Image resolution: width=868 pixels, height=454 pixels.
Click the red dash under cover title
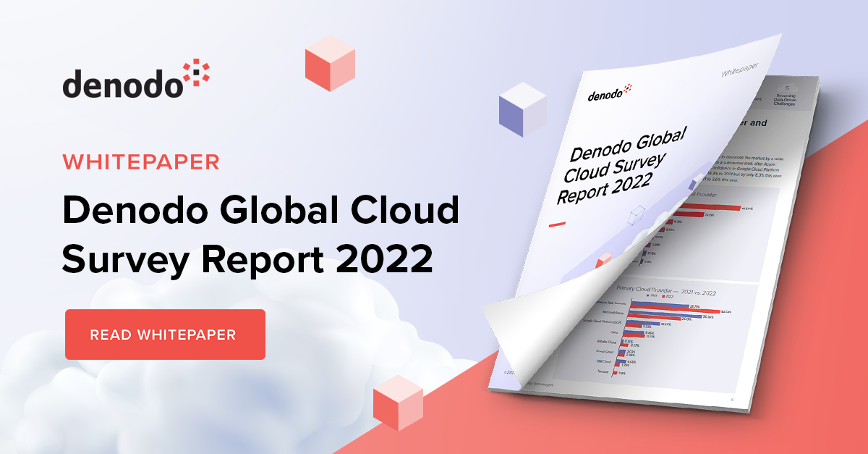pyautogui.click(x=558, y=225)
